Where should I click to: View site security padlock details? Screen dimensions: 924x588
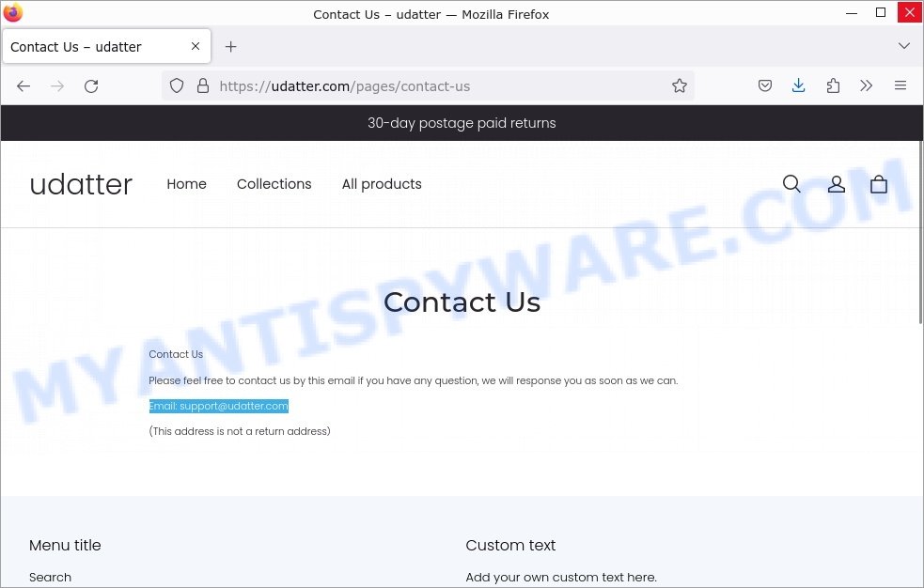point(203,85)
